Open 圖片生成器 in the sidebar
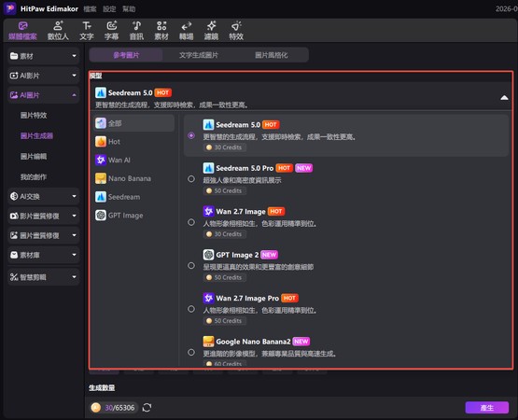The image size is (518, 420). (36, 136)
